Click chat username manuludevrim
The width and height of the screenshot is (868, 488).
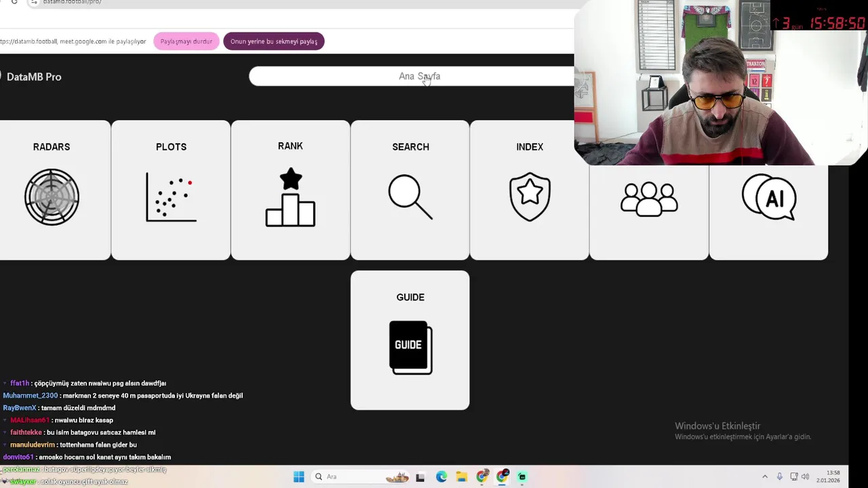point(33,445)
